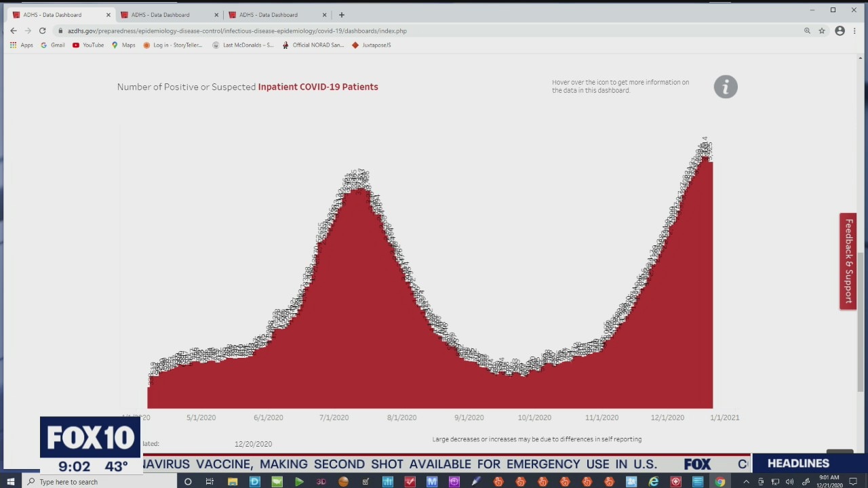Viewport: 868px width, 488px height.
Task: Go back in browser history
Action: pyautogui.click(x=14, y=30)
